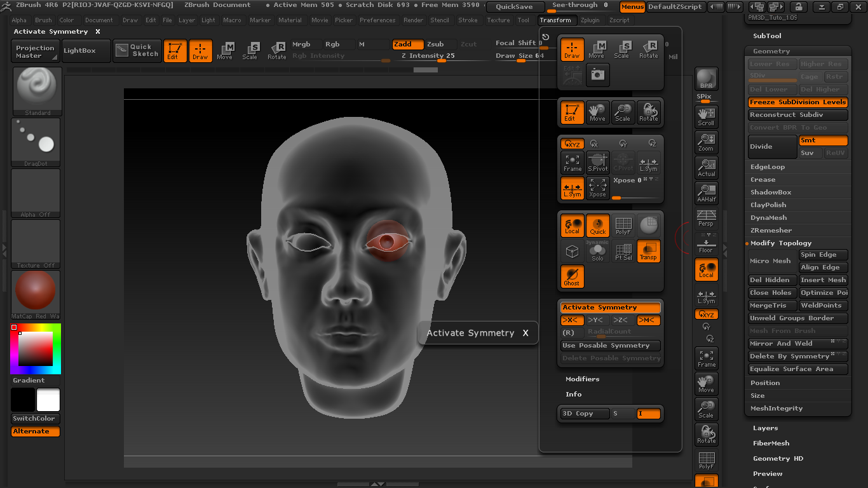Expand the ZRemesher subsection
This screenshot has height=488, width=868.
click(771, 231)
